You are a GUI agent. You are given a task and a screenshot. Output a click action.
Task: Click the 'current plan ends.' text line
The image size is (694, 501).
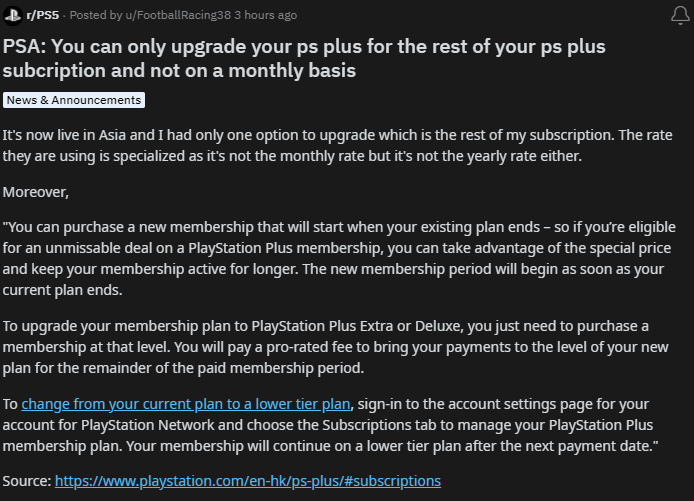point(62,290)
